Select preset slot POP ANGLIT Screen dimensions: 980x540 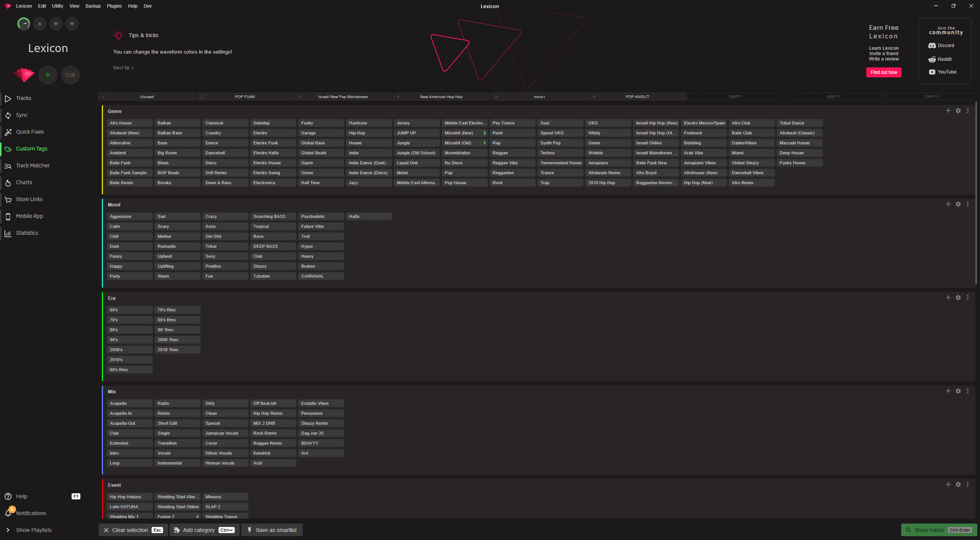click(x=637, y=97)
